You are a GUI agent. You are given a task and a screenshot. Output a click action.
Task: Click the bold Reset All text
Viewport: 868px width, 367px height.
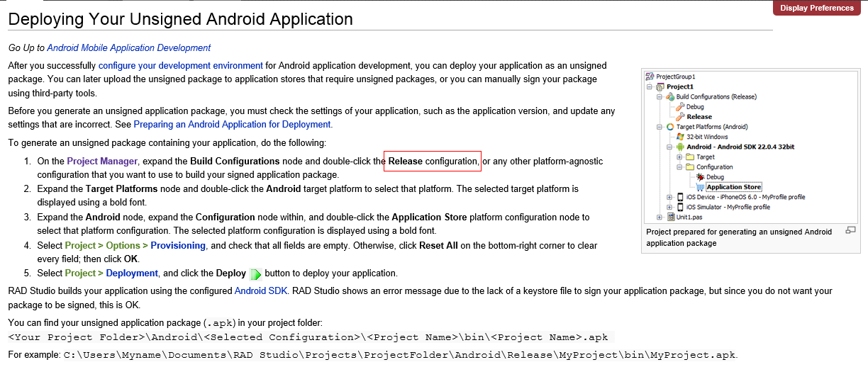[438, 245]
